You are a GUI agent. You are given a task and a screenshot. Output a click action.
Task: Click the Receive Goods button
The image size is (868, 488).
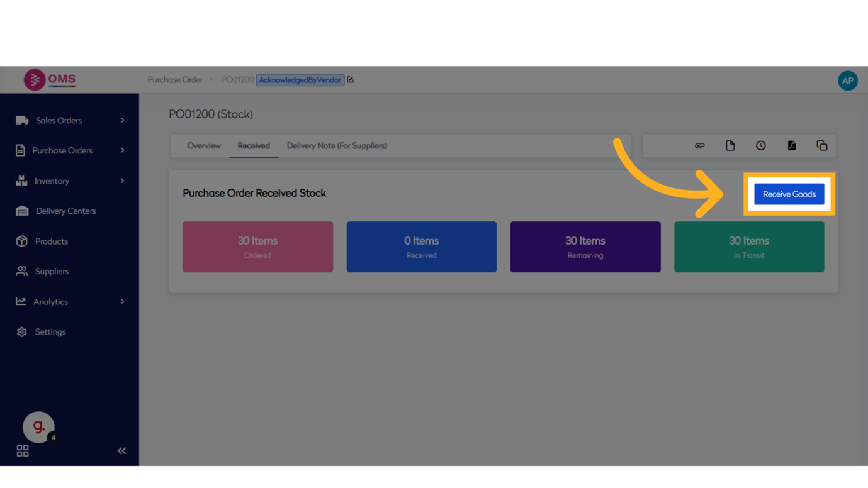789,194
